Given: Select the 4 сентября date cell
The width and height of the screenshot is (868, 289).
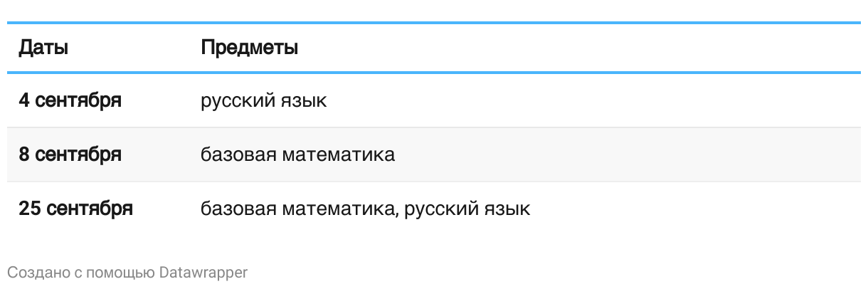Looking at the screenshot, I should [70, 100].
